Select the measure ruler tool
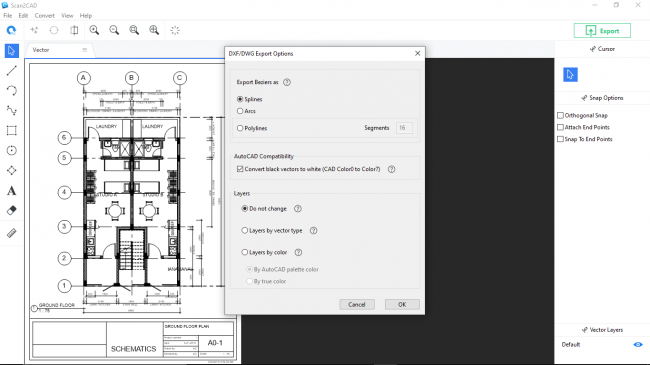The image size is (650, 365). point(12,233)
